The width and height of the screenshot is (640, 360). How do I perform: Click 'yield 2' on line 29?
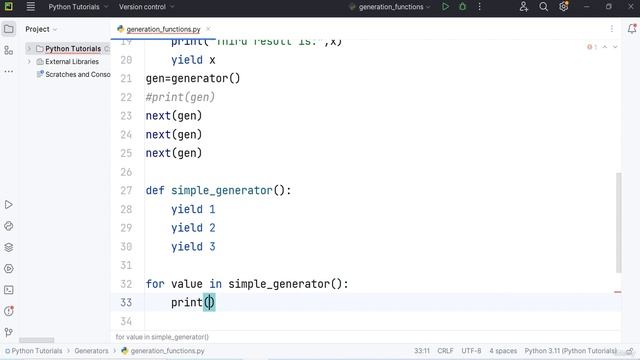coord(193,228)
